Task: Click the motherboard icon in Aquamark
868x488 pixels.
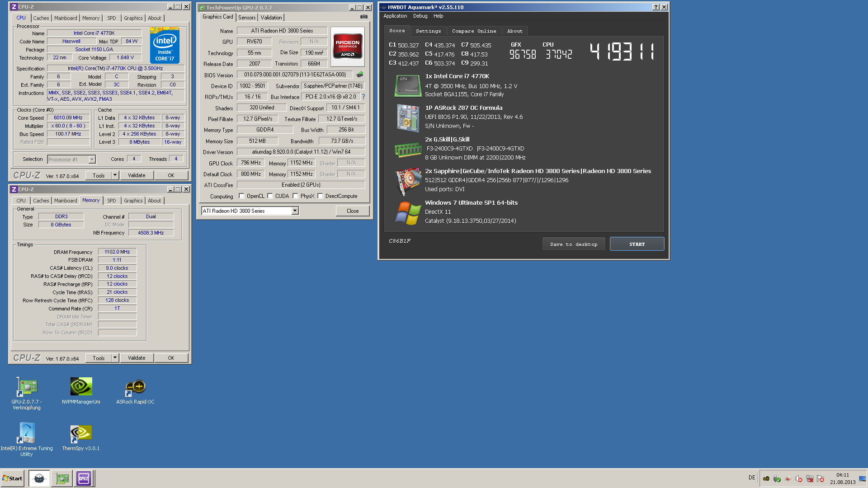Action: pos(408,118)
